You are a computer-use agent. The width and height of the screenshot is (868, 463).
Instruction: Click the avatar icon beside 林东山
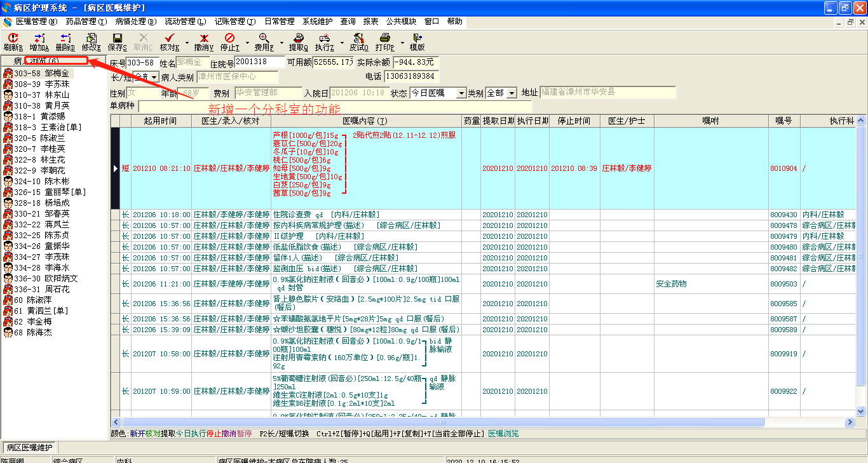coord(8,95)
